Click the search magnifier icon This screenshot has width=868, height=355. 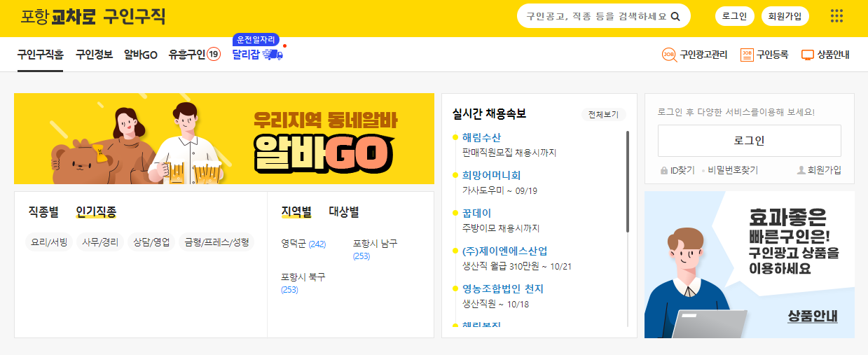tap(675, 16)
